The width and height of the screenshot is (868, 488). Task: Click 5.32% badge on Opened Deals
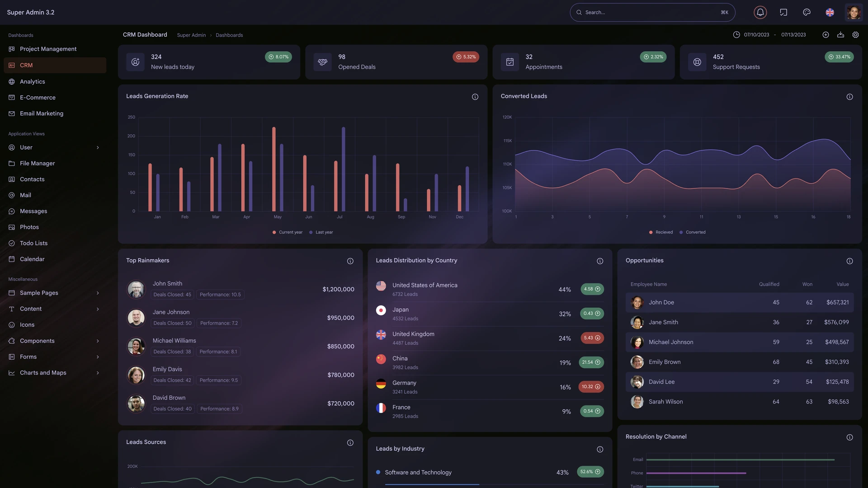(x=466, y=57)
